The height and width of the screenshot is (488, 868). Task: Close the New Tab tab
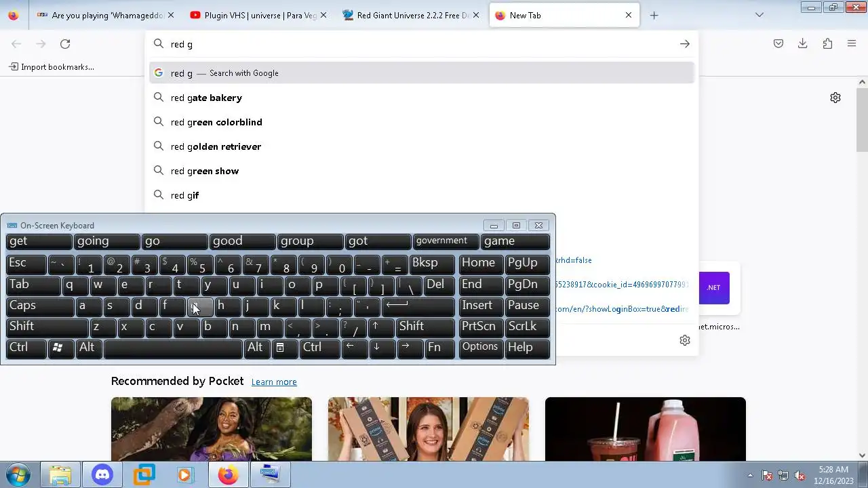coord(629,15)
